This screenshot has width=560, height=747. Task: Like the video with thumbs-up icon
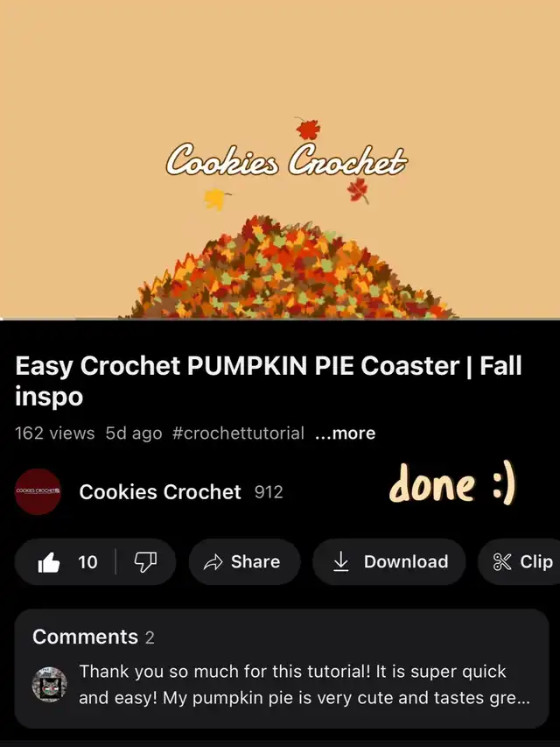49,562
